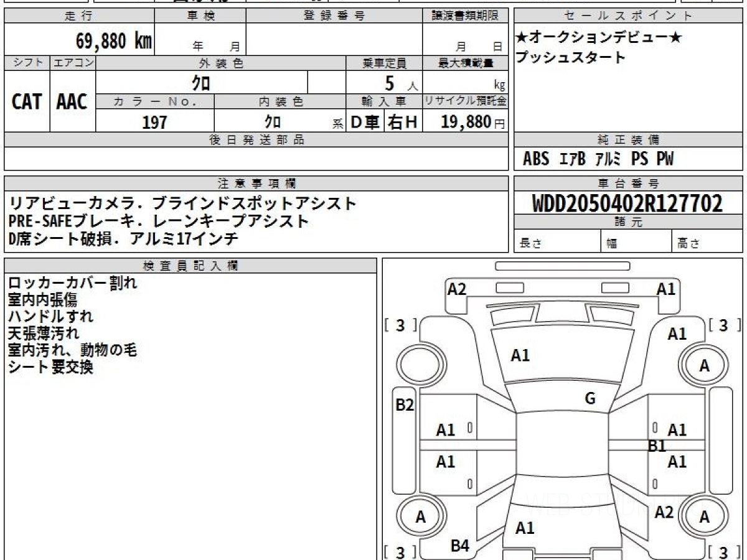The image size is (747, 560).
Task: Click the ロッカーカバー割れ inspector note
Action: 73,283
